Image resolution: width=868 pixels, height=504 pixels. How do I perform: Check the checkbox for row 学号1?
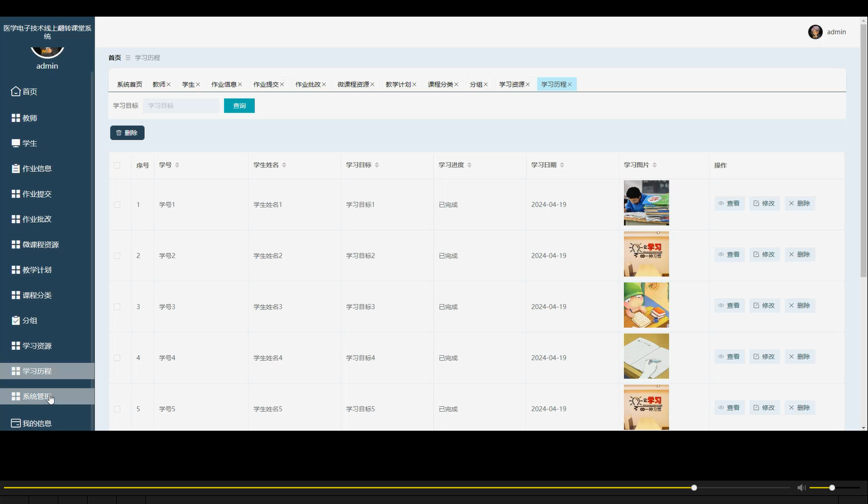pyautogui.click(x=117, y=204)
